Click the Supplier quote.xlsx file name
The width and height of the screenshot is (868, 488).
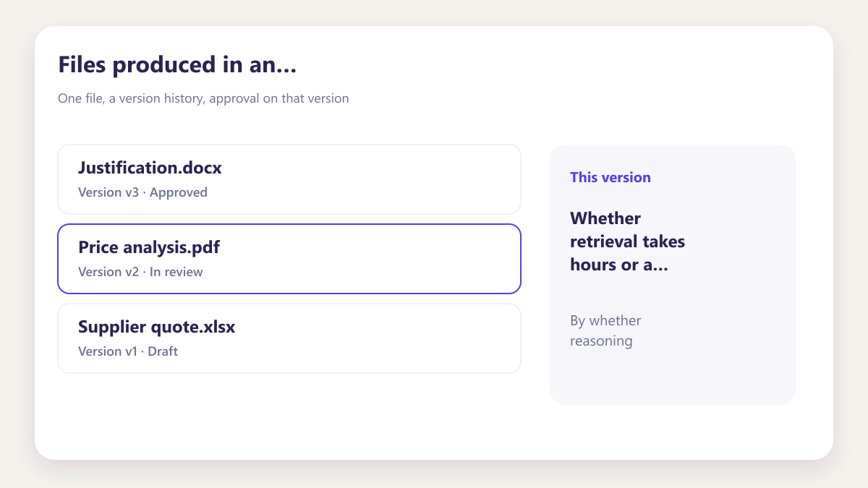pyautogui.click(x=156, y=327)
